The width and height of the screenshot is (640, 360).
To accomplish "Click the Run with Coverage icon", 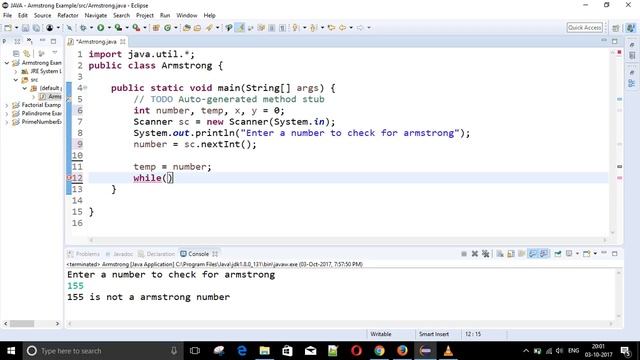I will point(118,28).
